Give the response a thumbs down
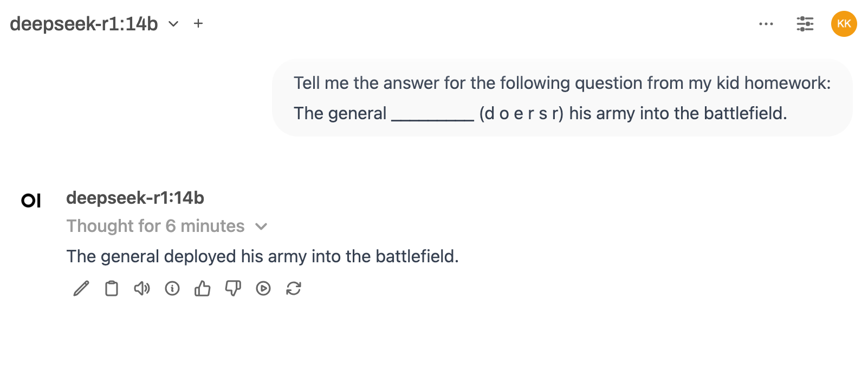The image size is (868, 388). (x=233, y=289)
